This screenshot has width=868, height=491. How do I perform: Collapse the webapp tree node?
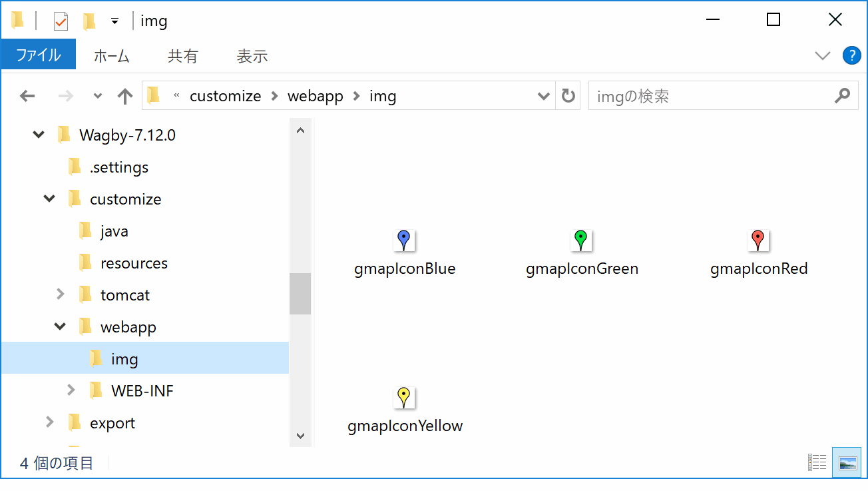(x=60, y=326)
